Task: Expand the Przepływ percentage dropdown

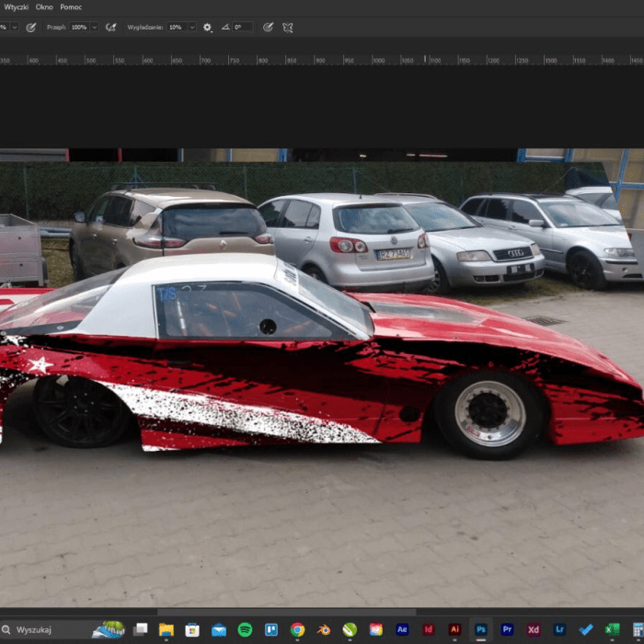Action: point(94,28)
